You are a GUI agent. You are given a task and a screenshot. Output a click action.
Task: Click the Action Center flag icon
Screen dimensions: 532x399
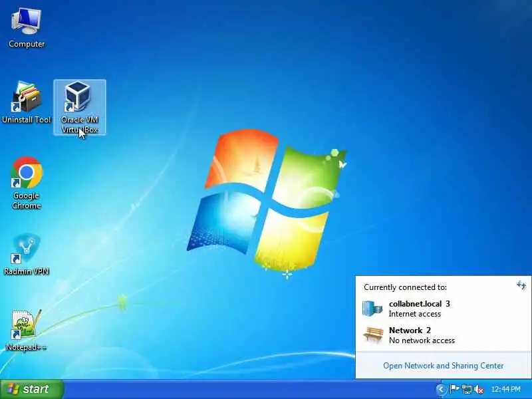point(454,389)
